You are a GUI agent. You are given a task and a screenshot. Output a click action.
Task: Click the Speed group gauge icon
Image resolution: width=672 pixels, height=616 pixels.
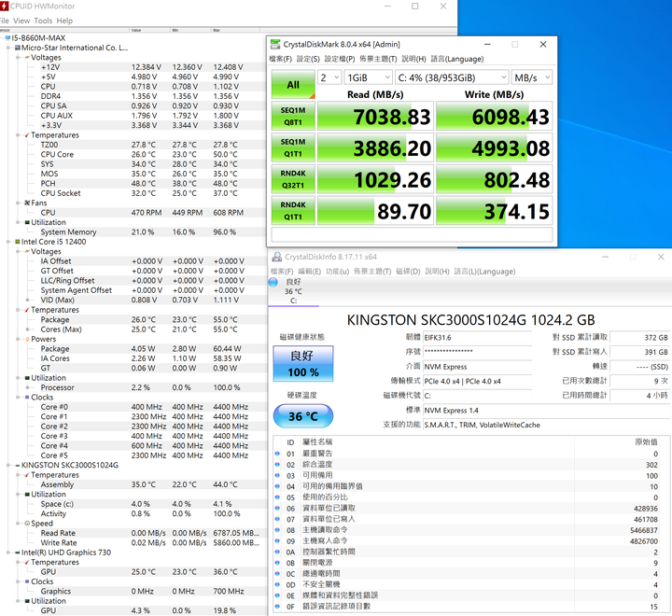click(27, 524)
